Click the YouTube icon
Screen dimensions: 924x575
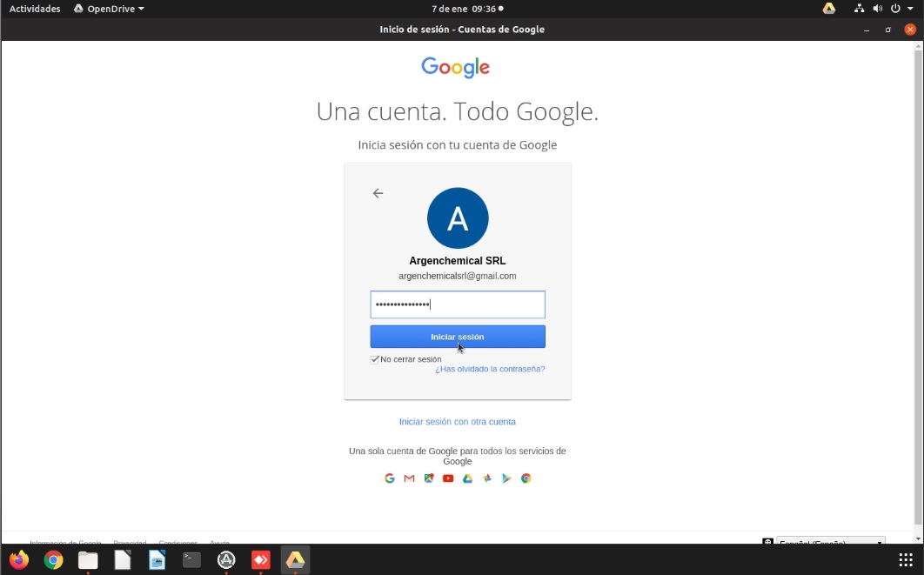[x=448, y=478]
